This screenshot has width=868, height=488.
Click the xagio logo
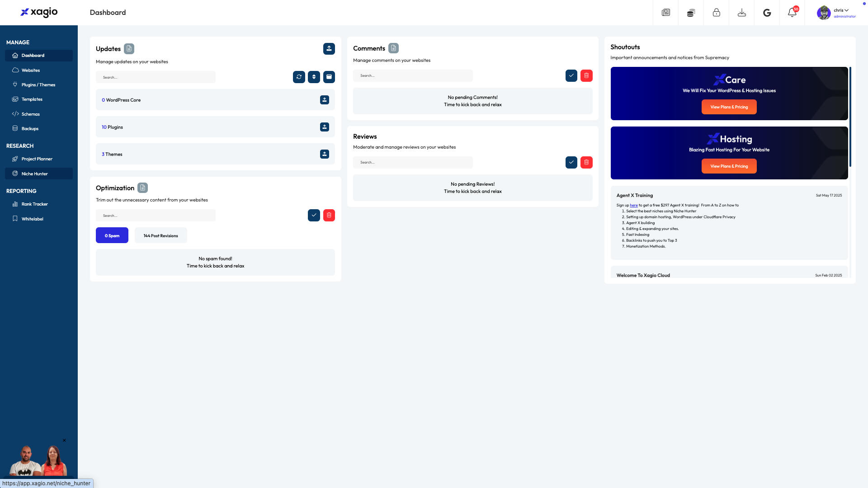(x=39, y=12)
